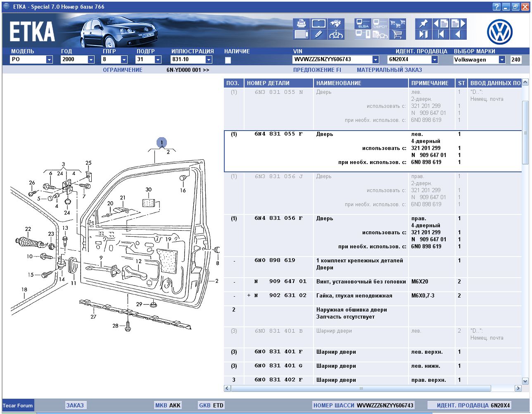Image resolution: width=532 pixels, height=414 pixels.
Task: Click Tecar Forum in the status bar
Action: pos(18,405)
